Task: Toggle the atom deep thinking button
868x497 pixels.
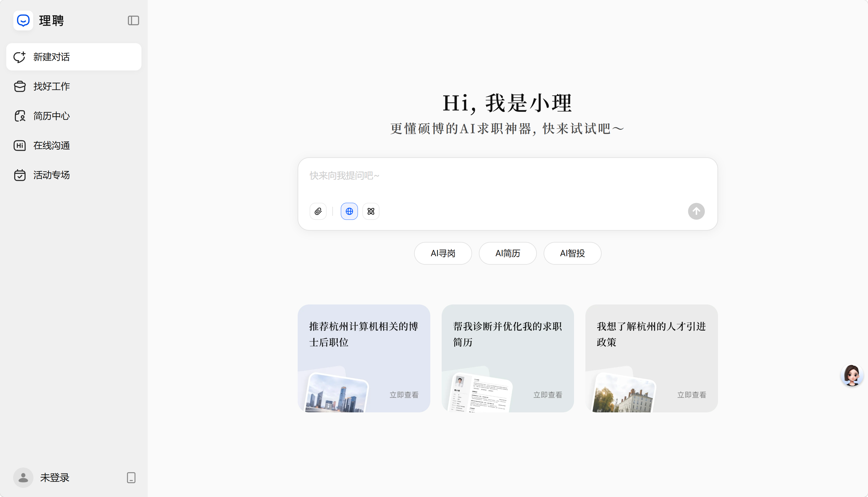Action: tap(371, 211)
